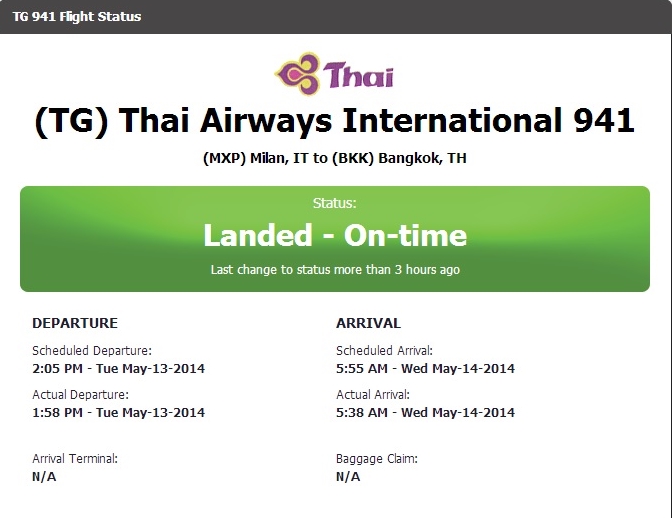Click the ARRIVAL section heading
The image size is (672, 518).
pos(369,323)
